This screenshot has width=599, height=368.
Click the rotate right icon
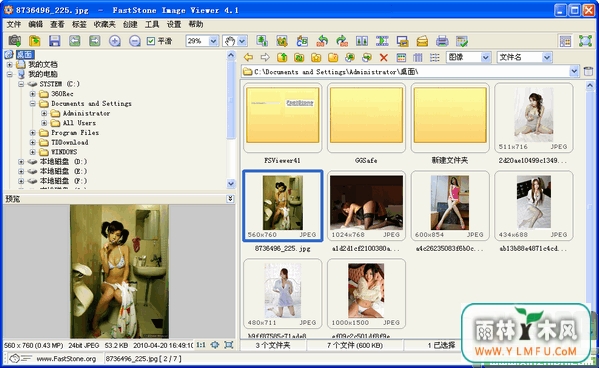tap(342, 41)
